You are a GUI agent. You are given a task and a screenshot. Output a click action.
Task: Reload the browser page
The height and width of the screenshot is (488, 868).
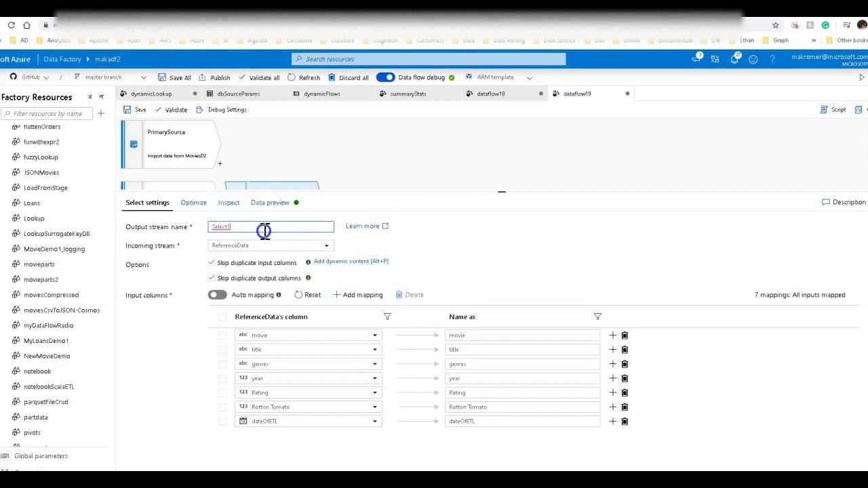click(x=12, y=25)
